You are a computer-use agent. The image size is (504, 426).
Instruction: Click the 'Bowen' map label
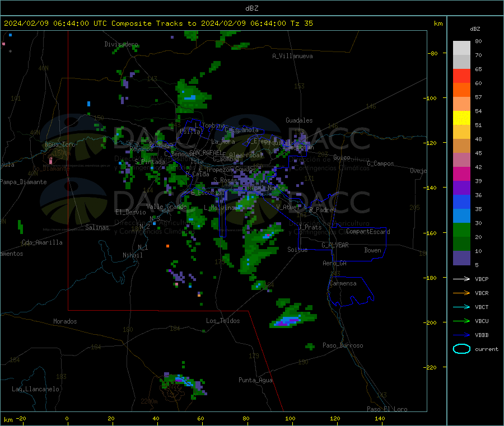coord(372,250)
